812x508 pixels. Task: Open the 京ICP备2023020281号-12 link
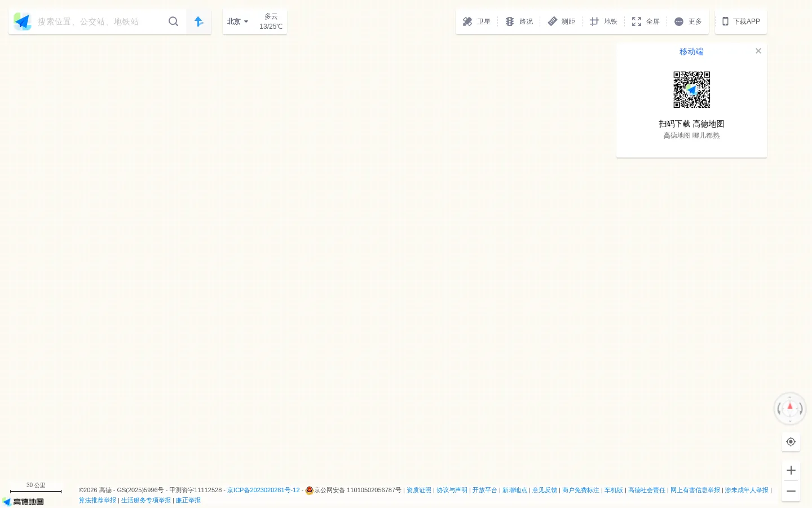click(x=263, y=490)
